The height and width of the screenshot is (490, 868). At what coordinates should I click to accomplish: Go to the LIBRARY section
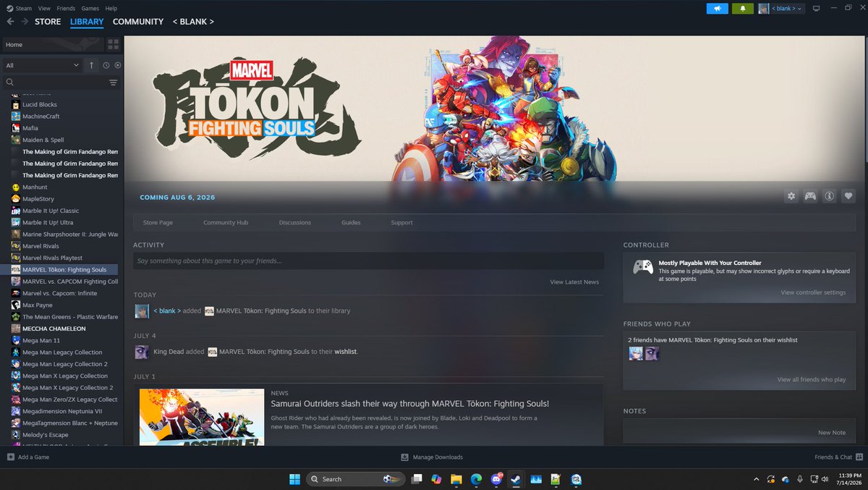click(x=87, y=22)
